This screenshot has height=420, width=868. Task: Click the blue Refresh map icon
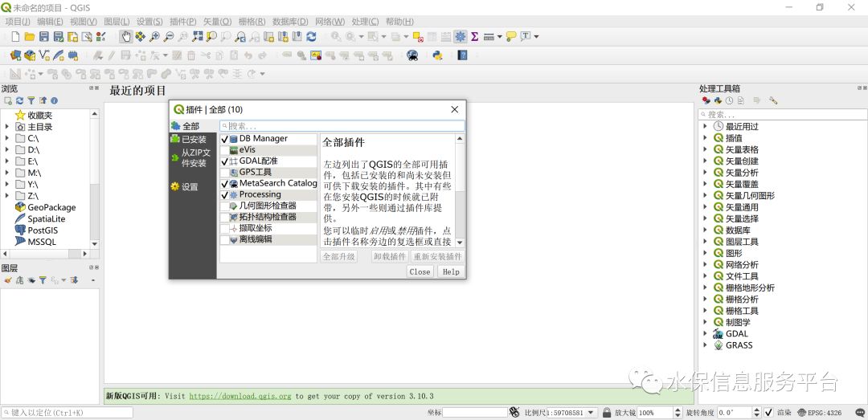coord(311,37)
